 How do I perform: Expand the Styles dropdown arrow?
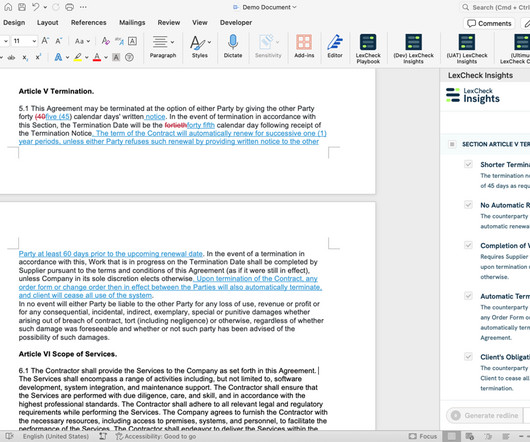pyautogui.click(x=209, y=42)
